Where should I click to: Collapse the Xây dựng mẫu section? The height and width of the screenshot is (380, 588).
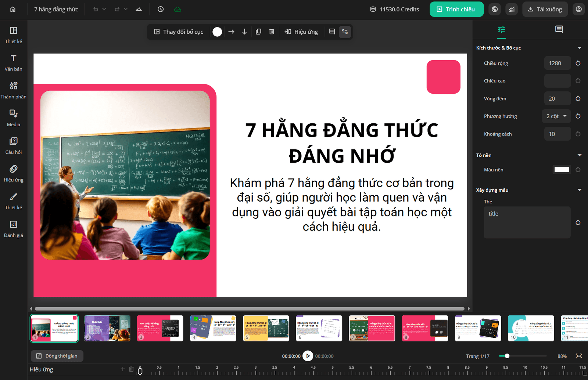point(580,190)
